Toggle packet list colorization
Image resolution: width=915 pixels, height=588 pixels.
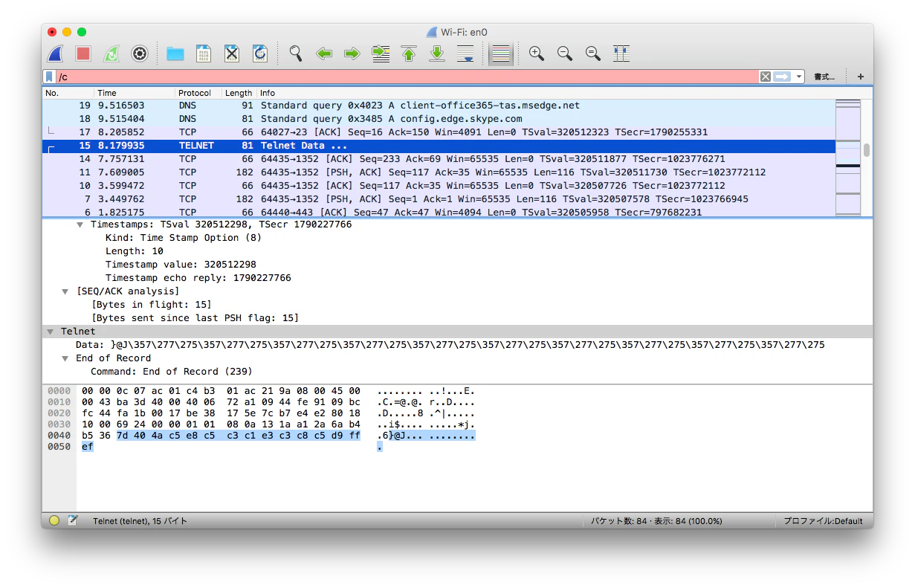tap(501, 54)
